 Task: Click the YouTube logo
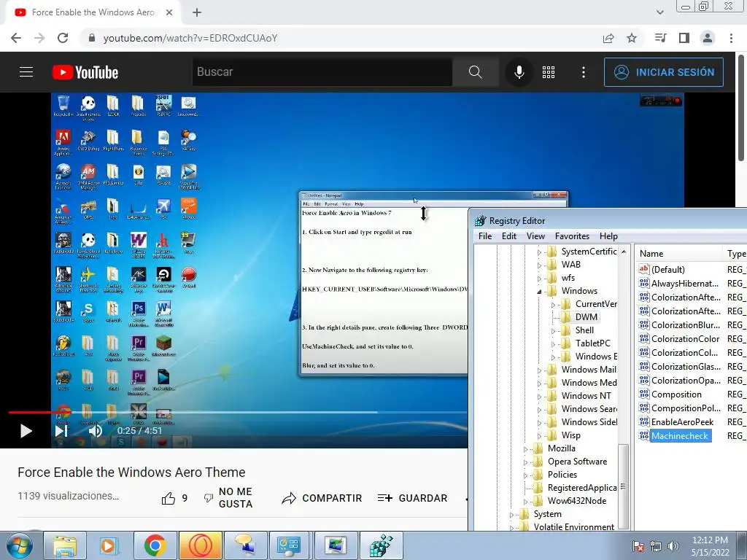[85, 72]
